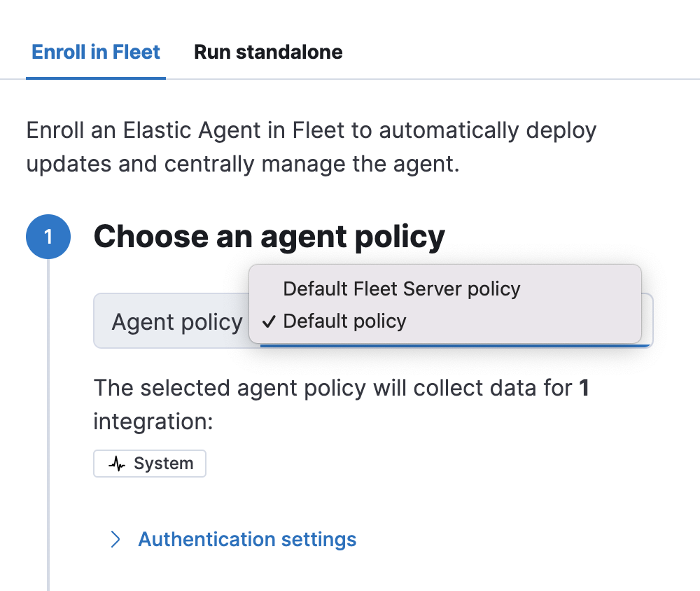Switch to the Run standalone tab
Viewport: 700px width, 591px height.
coord(268,52)
